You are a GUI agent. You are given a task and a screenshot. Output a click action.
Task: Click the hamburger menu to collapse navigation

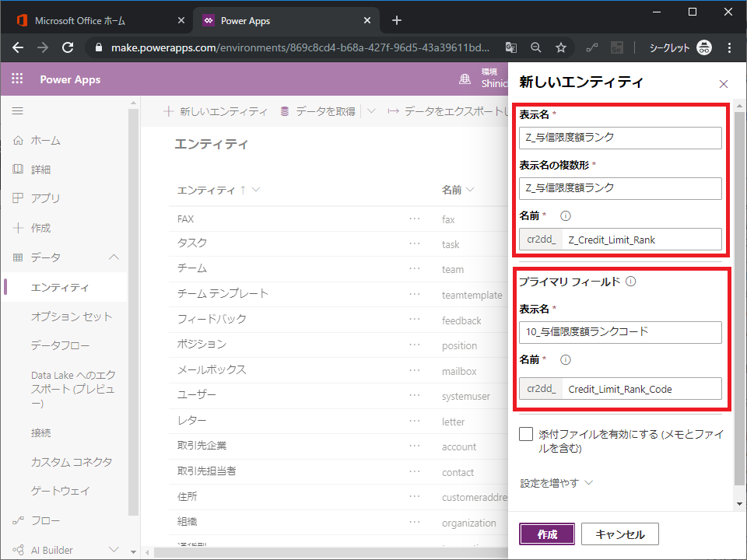coord(17,111)
